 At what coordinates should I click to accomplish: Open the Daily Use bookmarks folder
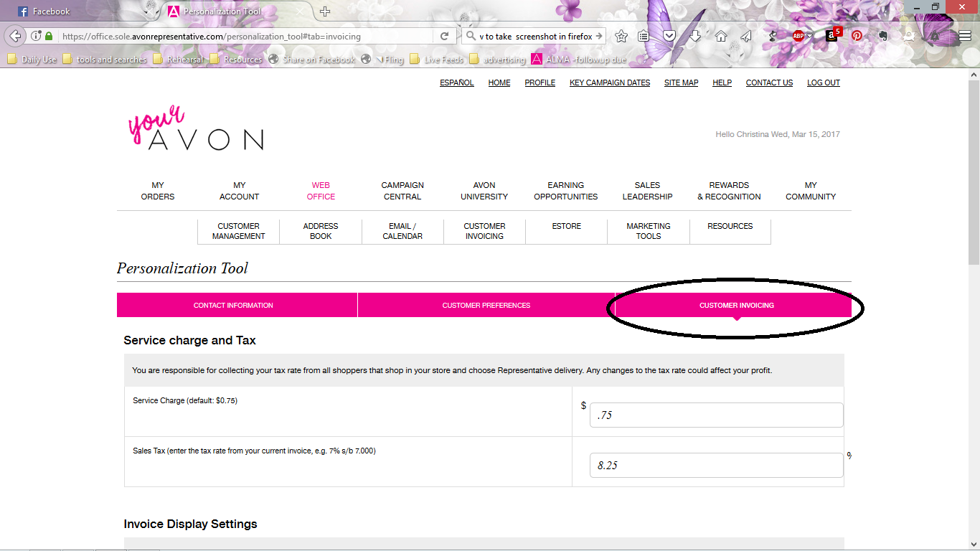[32, 60]
